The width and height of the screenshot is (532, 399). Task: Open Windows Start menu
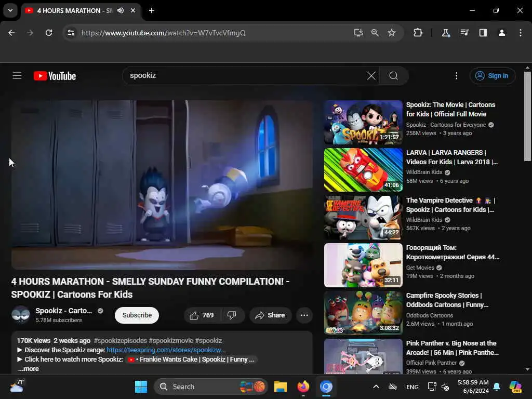pos(141,387)
